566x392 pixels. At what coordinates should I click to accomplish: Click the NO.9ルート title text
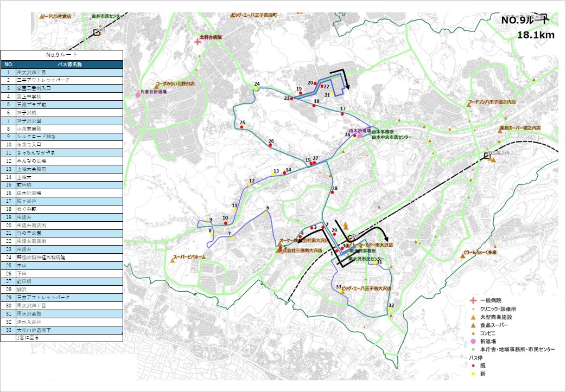525,21
